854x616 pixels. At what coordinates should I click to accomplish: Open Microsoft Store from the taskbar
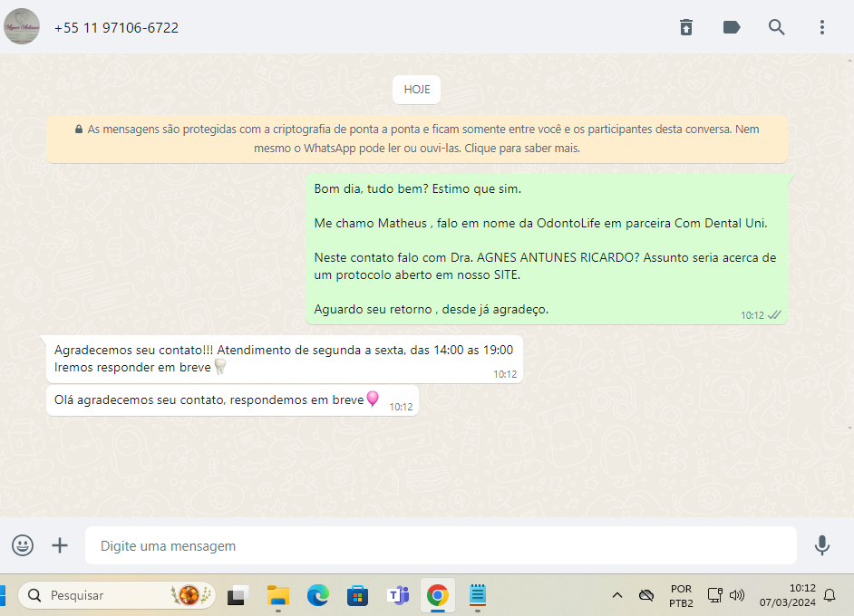357,595
